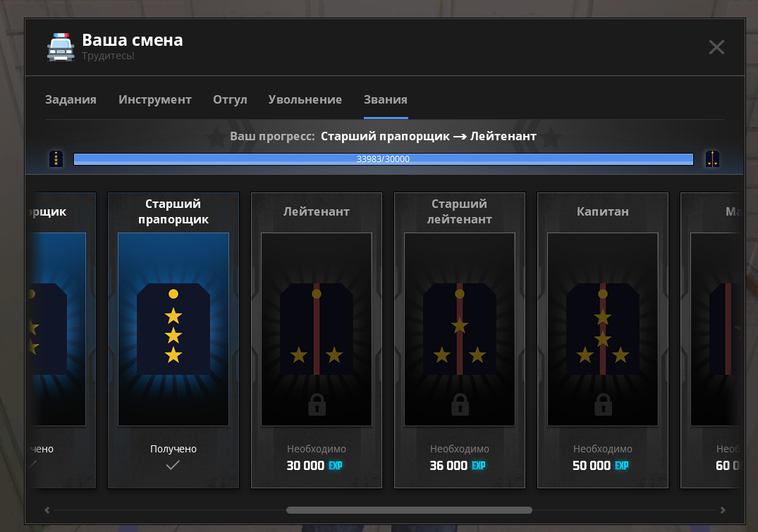This screenshot has width=758, height=532.
Task: Select the Капитан rank card image
Action: (603, 330)
